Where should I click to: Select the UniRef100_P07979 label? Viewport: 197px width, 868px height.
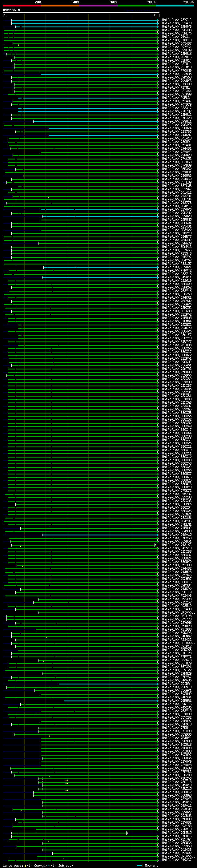(x=176, y=104)
